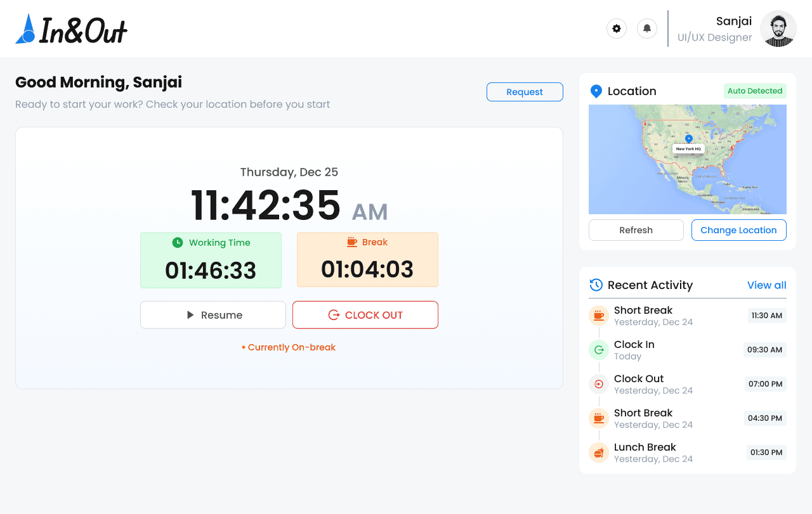Click the location pin icon beside Location

coord(596,91)
